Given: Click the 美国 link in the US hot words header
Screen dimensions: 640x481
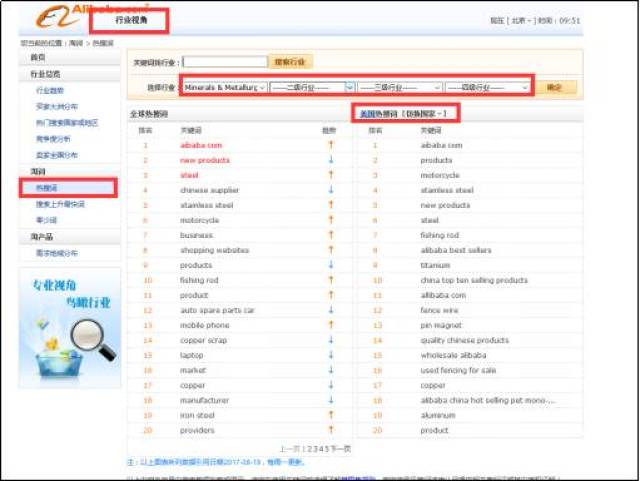Looking at the screenshot, I should (x=367, y=114).
